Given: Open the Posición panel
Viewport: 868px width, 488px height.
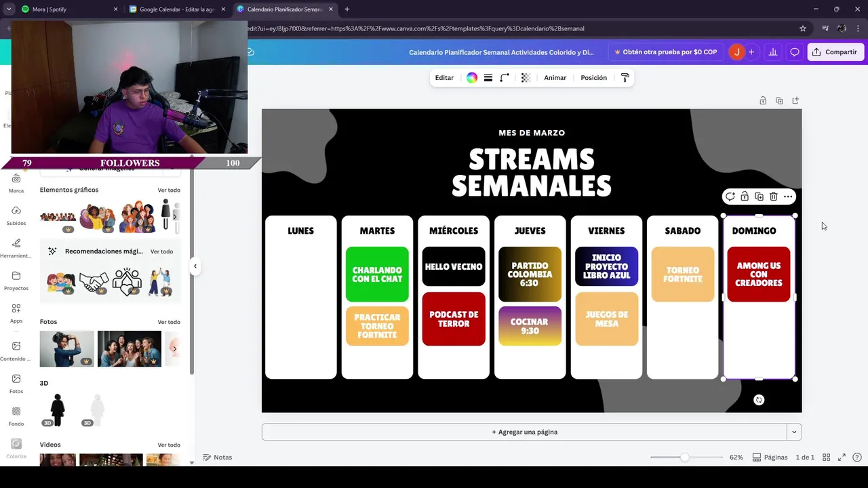Looking at the screenshot, I should point(593,78).
